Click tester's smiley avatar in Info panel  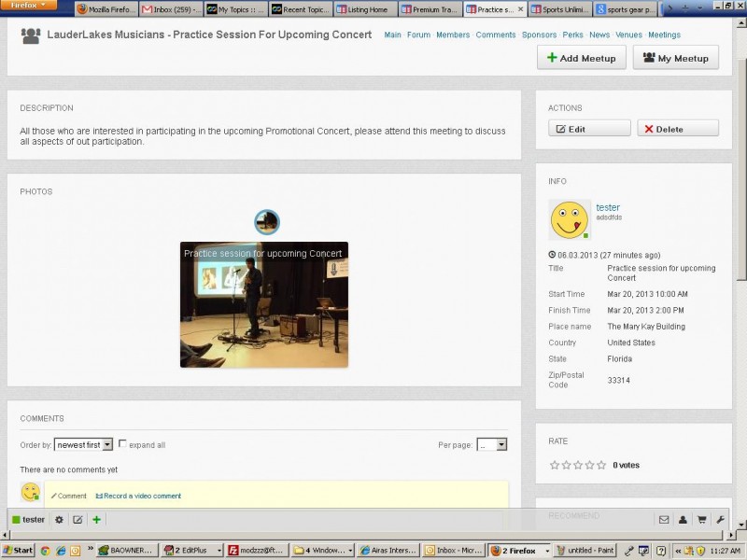pos(570,219)
